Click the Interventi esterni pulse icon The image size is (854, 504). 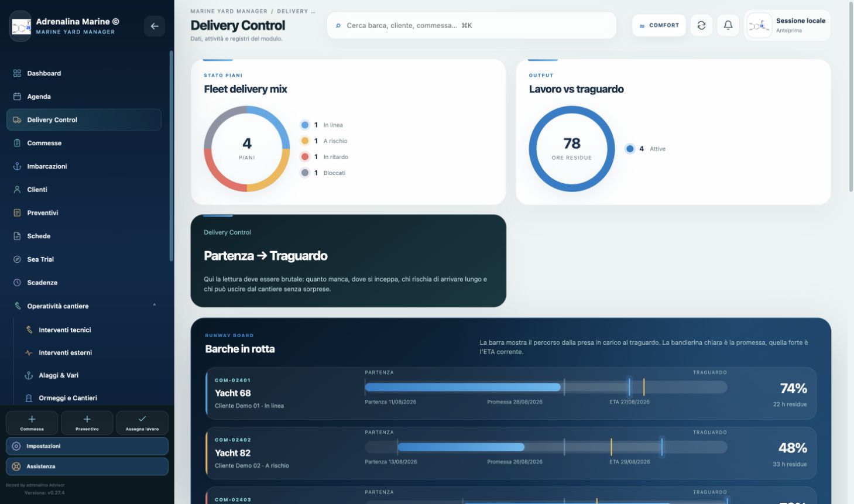29,352
